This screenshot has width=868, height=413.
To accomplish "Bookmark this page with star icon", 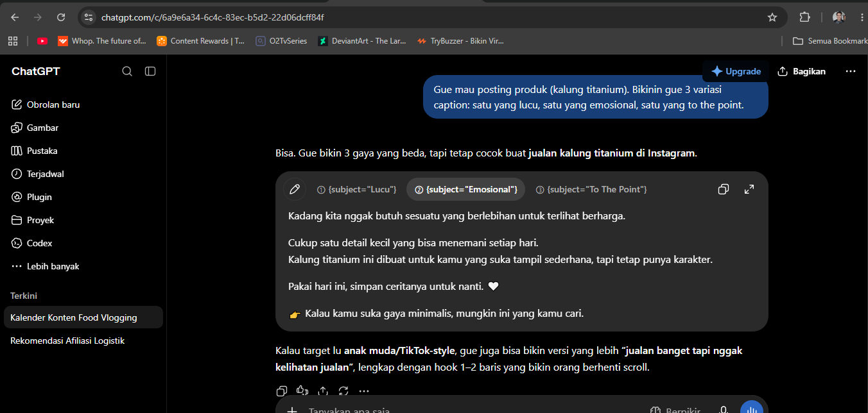I will pyautogui.click(x=772, y=17).
